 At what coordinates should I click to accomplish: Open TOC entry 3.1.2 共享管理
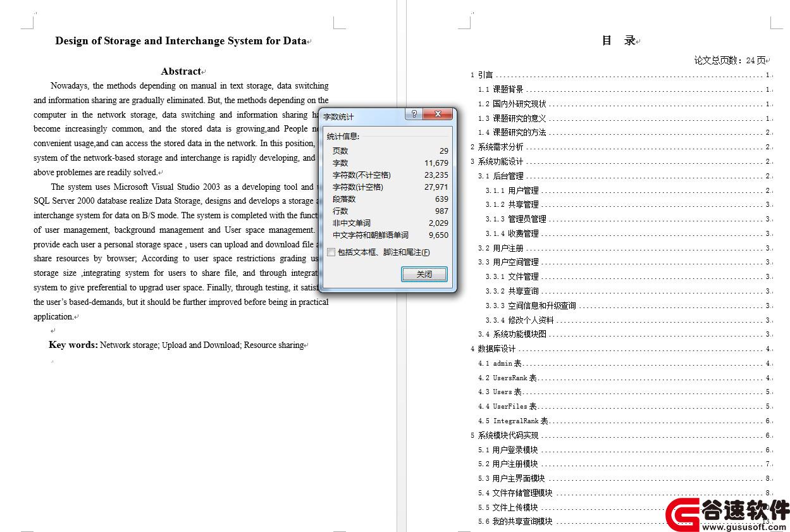click(628, 205)
